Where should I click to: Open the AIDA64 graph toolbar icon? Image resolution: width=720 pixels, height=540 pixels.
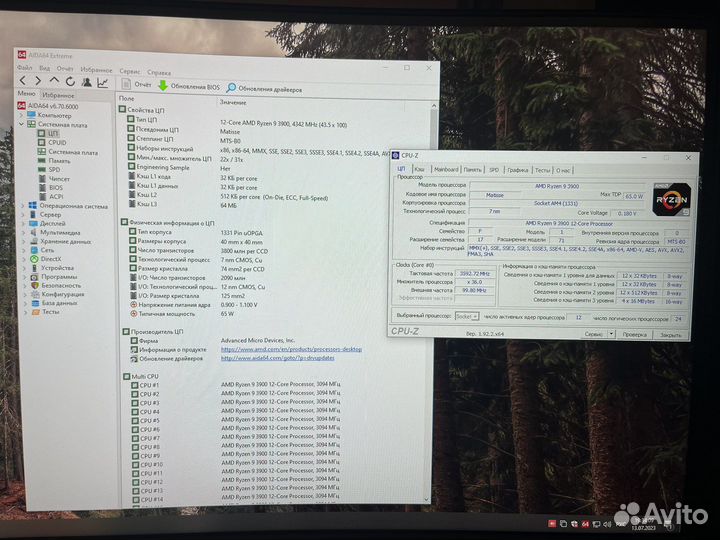tap(102, 83)
